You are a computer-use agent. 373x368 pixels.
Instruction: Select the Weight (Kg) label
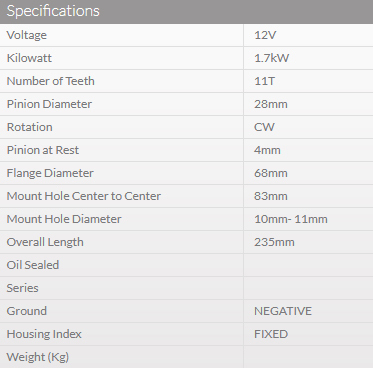coord(38,357)
